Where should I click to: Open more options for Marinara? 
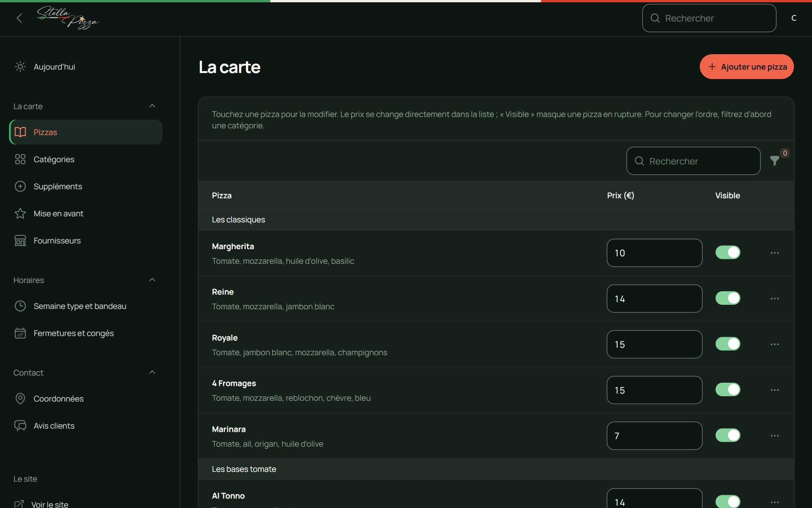(x=774, y=436)
